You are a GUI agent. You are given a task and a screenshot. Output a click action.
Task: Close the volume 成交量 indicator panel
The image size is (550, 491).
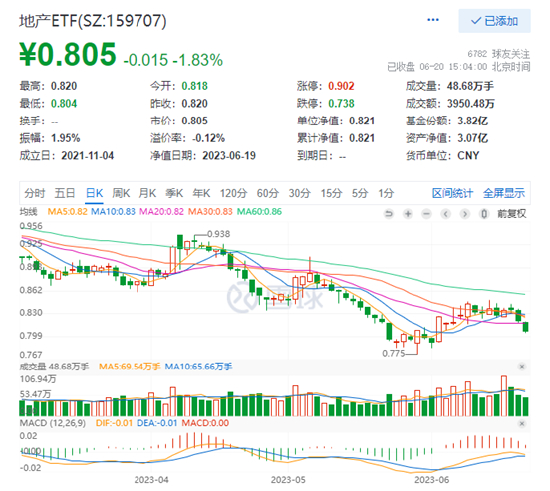(522, 366)
